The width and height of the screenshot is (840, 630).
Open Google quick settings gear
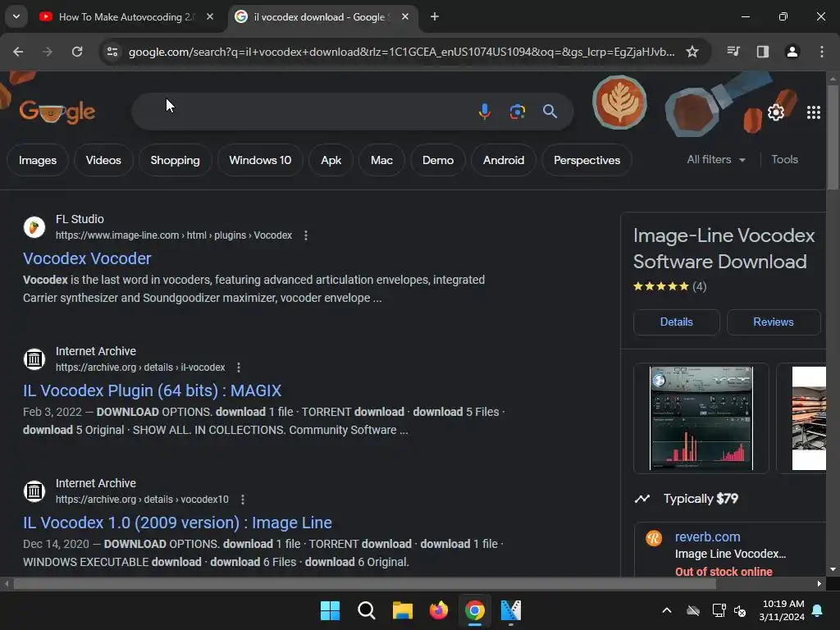(x=776, y=112)
